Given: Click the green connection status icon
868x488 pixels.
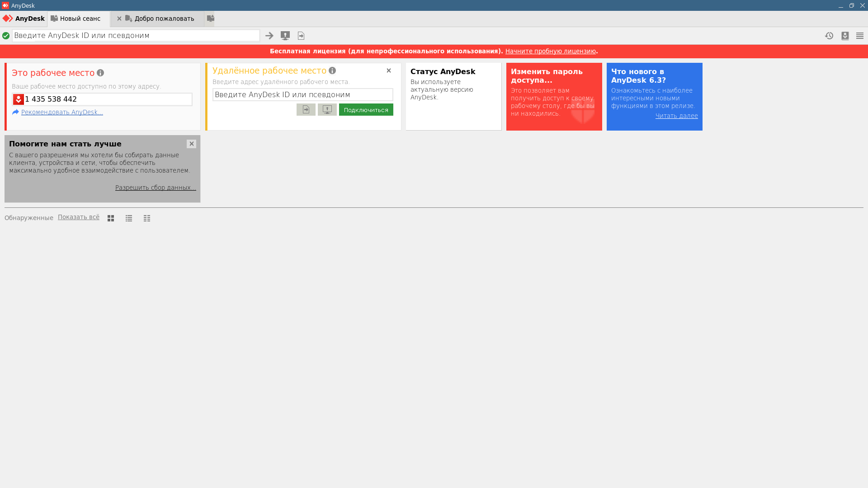Looking at the screenshot, I should coord(6,36).
